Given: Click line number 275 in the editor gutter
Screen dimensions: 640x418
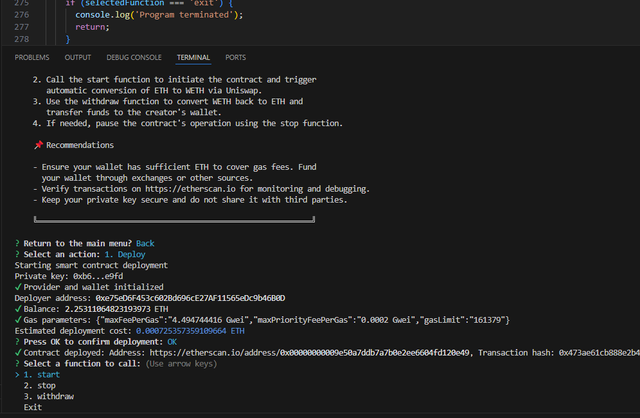Looking at the screenshot, I should (x=22, y=3).
